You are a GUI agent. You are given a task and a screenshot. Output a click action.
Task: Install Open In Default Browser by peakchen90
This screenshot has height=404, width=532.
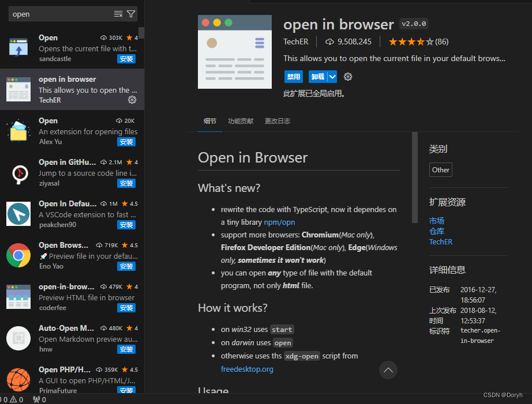point(126,225)
